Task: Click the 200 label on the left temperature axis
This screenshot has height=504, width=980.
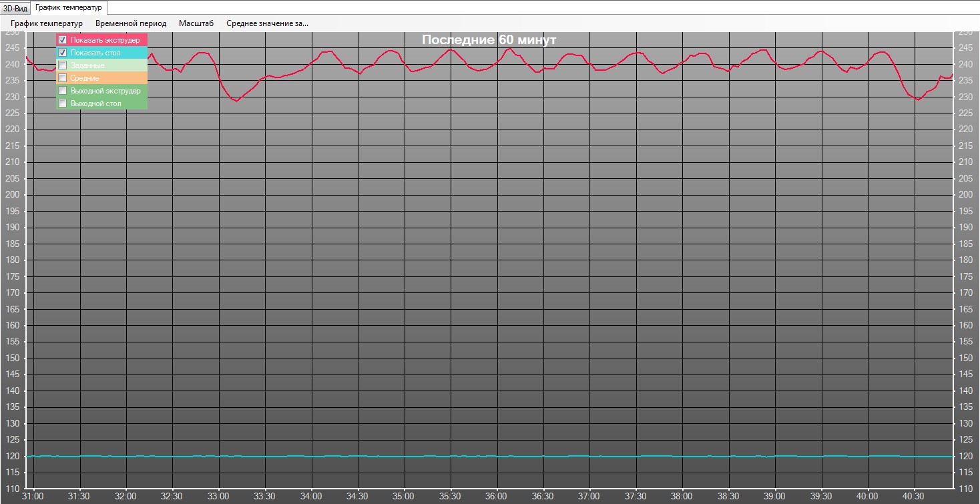Action: [12, 195]
